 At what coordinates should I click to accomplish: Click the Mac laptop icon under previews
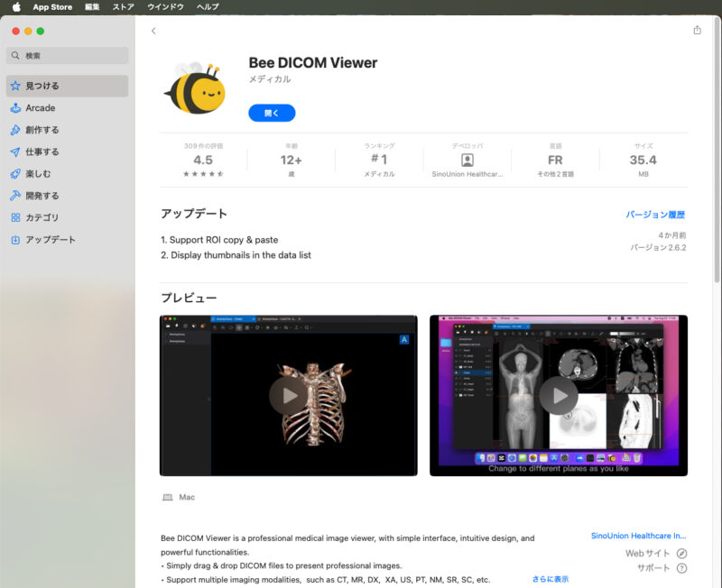[168, 497]
